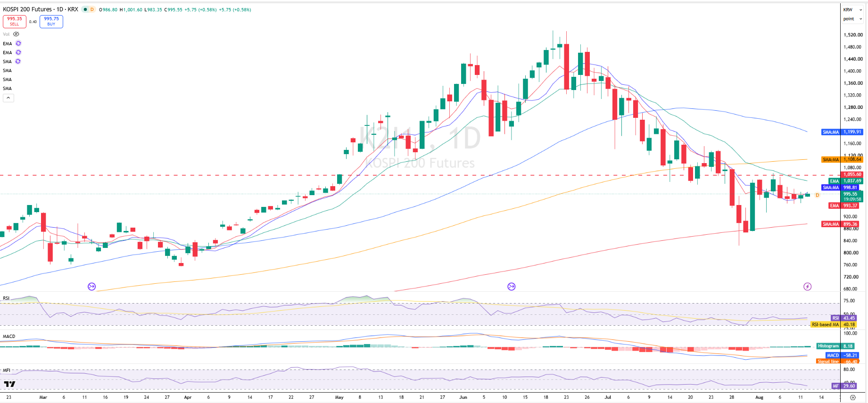Image resolution: width=868 pixels, height=403 pixels.
Task: Open the KRW currency dropdown
Action: 852,9
